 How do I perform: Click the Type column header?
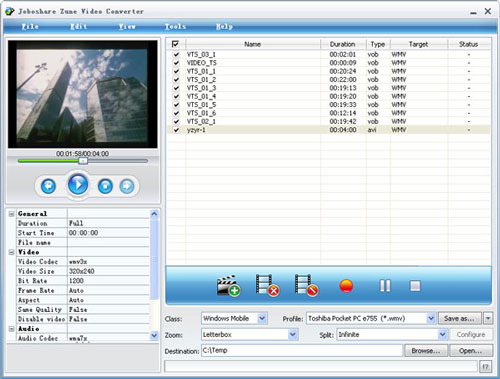378,44
